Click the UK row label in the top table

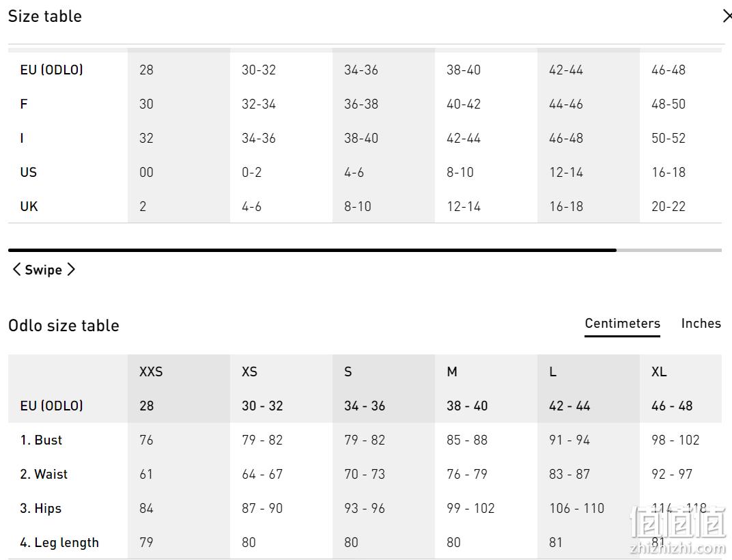click(29, 206)
